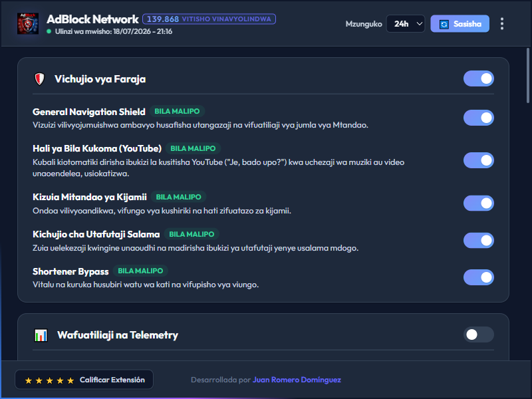Open the three-dot more options menu
This screenshot has height=399, width=532.
click(502, 24)
